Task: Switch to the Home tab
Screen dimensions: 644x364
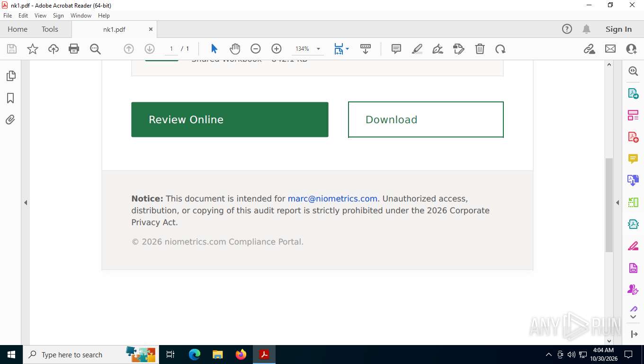Action: click(x=18, y=29)
